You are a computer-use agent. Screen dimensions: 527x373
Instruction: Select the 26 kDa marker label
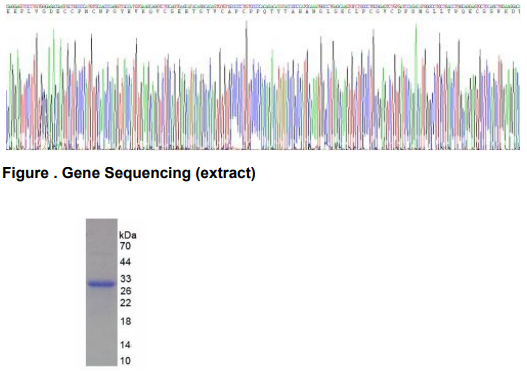click(x=125, y=291)
